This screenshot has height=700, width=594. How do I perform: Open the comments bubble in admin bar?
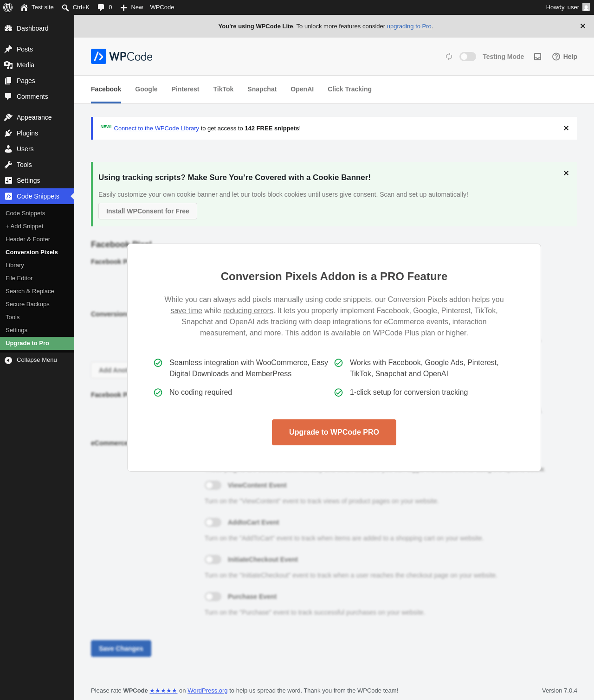click(x=105, y=7)
